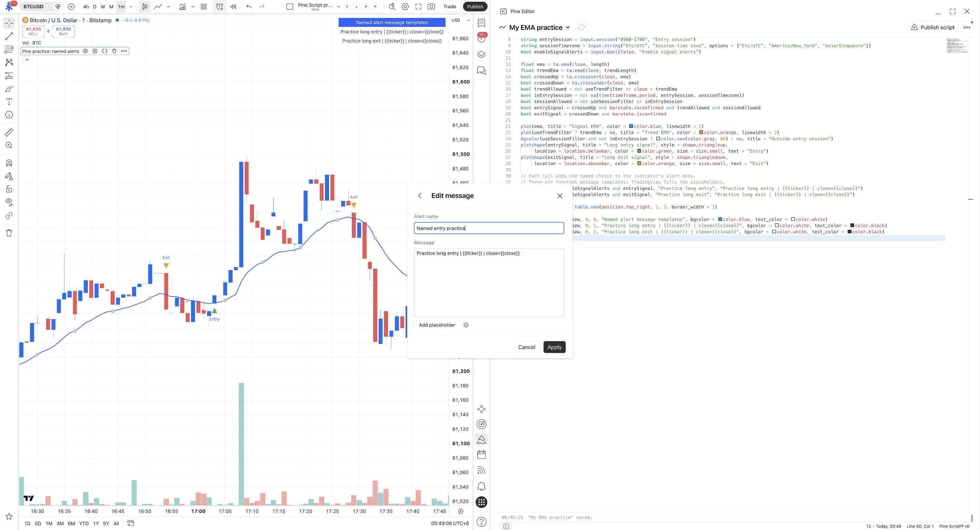Remove objects with left toolbar trash icon

[9, 233]
